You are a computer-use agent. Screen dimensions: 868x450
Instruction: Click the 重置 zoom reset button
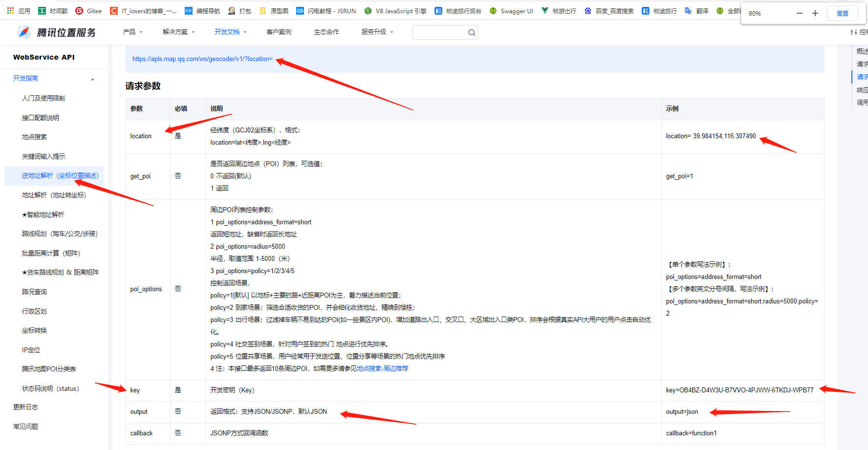coord(842,13)
